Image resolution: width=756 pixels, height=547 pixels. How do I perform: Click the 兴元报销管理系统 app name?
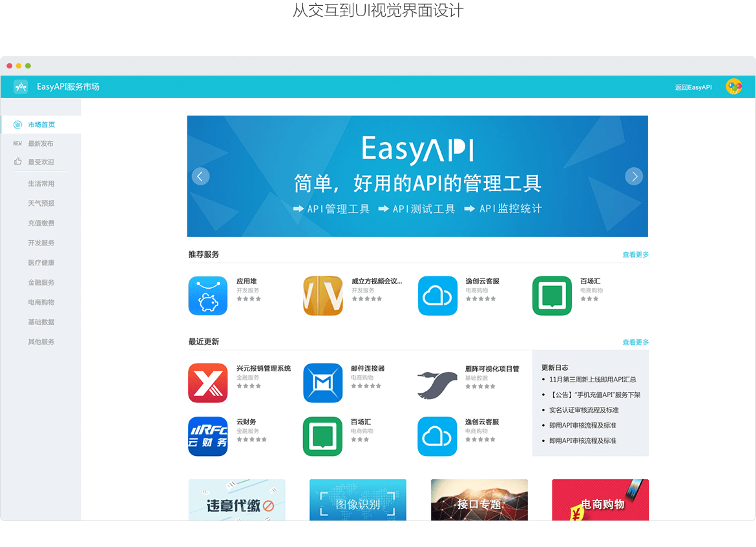[263, 368]
